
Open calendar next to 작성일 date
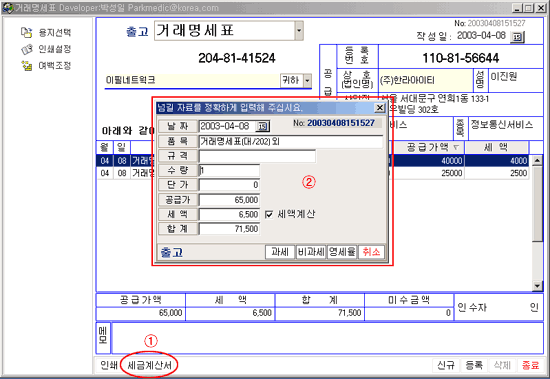517,36
